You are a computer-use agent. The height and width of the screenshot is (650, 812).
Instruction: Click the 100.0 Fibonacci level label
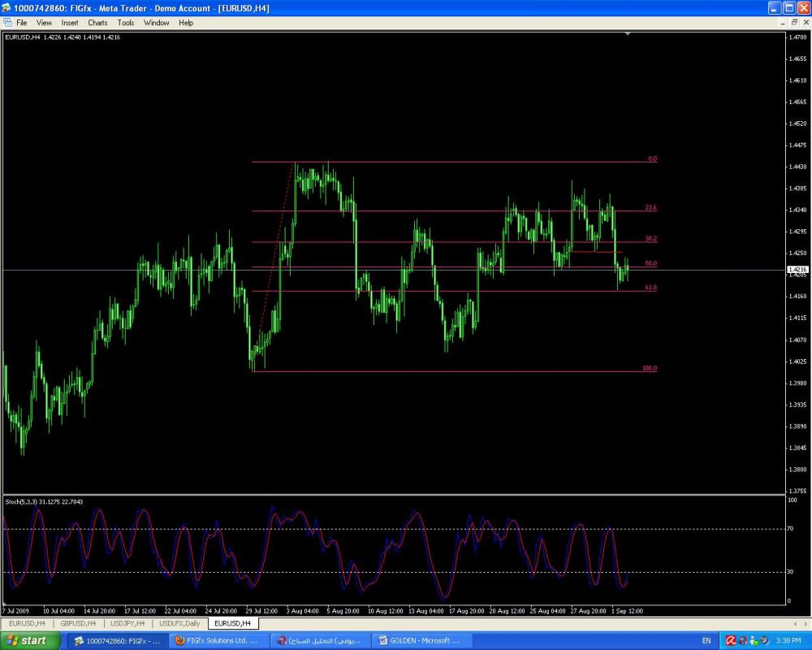(650, 368)
